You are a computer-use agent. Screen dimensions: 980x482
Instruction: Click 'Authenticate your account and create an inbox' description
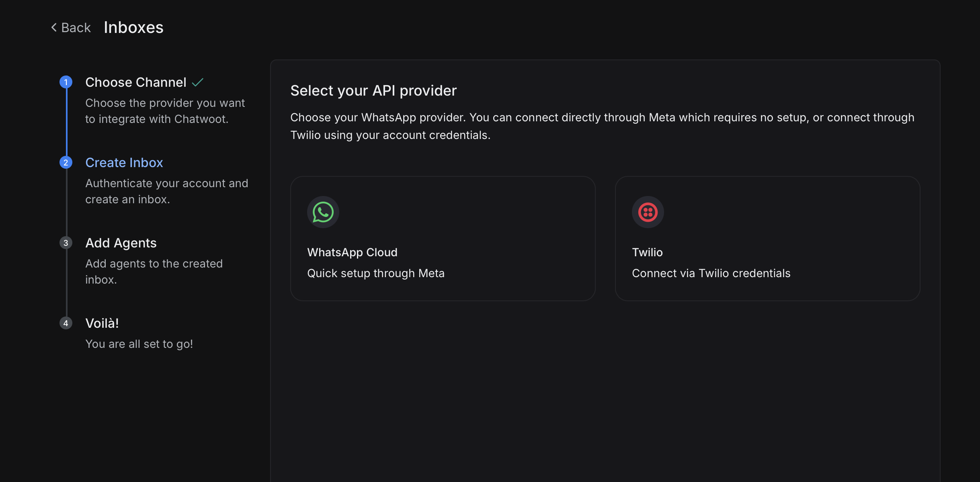[x=166, y=191]
